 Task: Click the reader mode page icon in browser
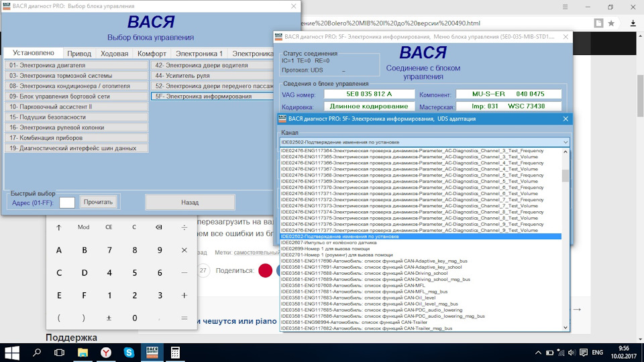pyautogui.click(x=598, y=23)
